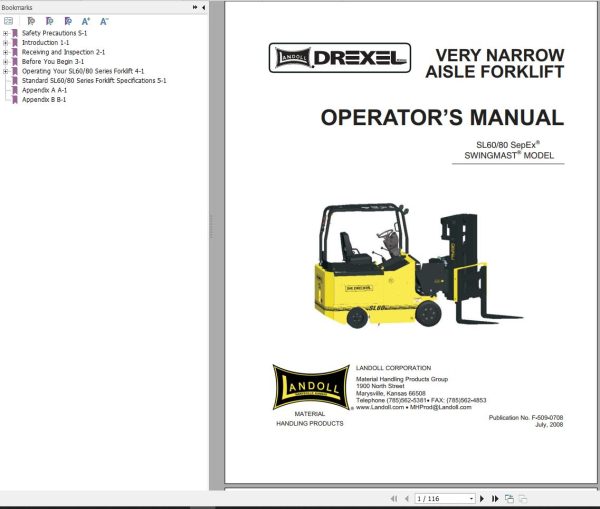Click the greyed next view icon
The width and height of the screenshot is (600, 509).
[523, 499]
